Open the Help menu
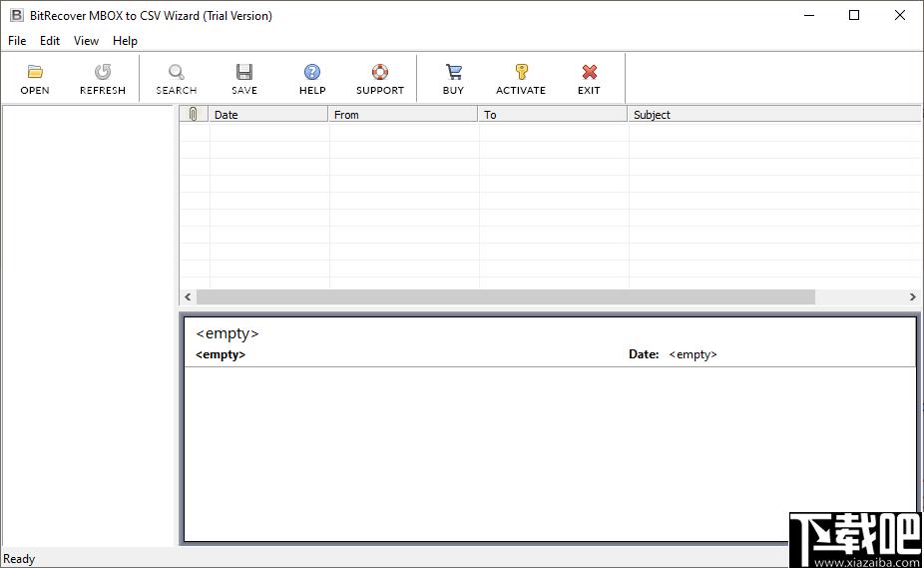The image size is (924, 568). (x=125, y=41)
